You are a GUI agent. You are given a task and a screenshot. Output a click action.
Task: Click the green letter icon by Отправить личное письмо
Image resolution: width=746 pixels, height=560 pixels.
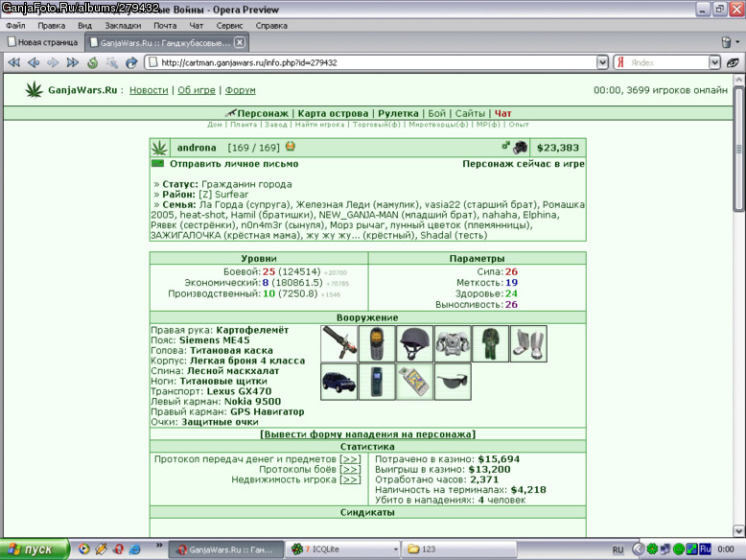[157, 164]
